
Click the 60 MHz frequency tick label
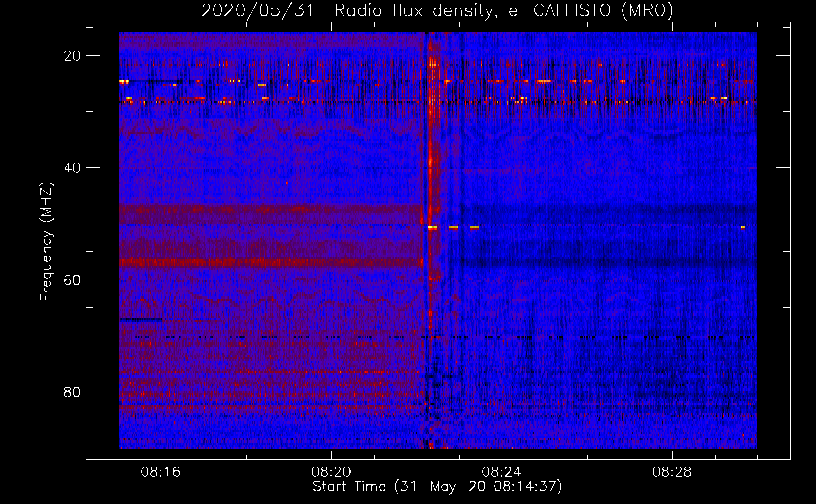click(72, 280)
